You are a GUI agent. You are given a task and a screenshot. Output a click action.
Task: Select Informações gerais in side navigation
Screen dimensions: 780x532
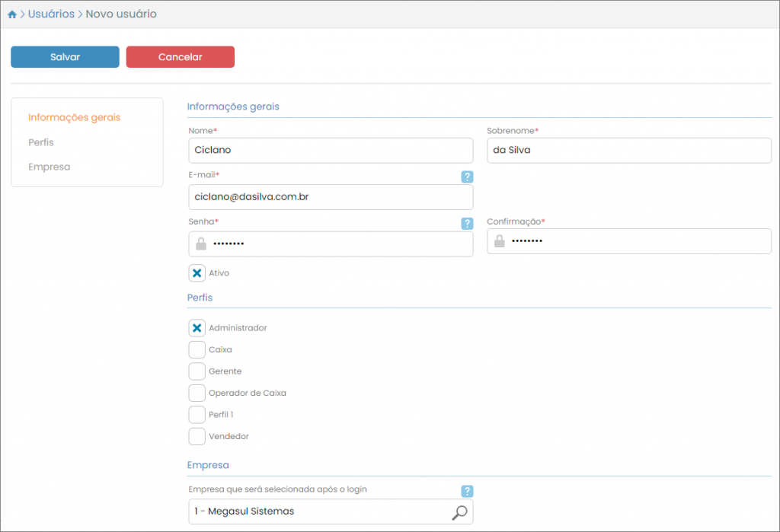point(74,118)
